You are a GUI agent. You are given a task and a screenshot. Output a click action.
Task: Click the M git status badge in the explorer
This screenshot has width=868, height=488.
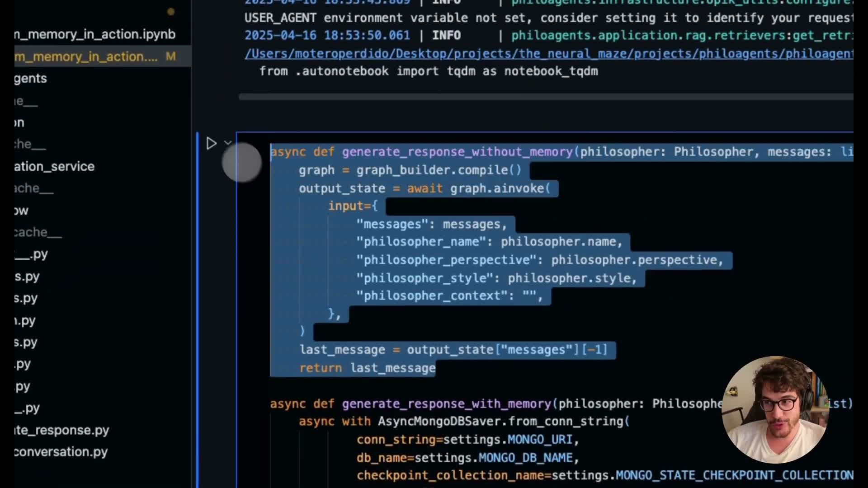click(x=170, y=56)
